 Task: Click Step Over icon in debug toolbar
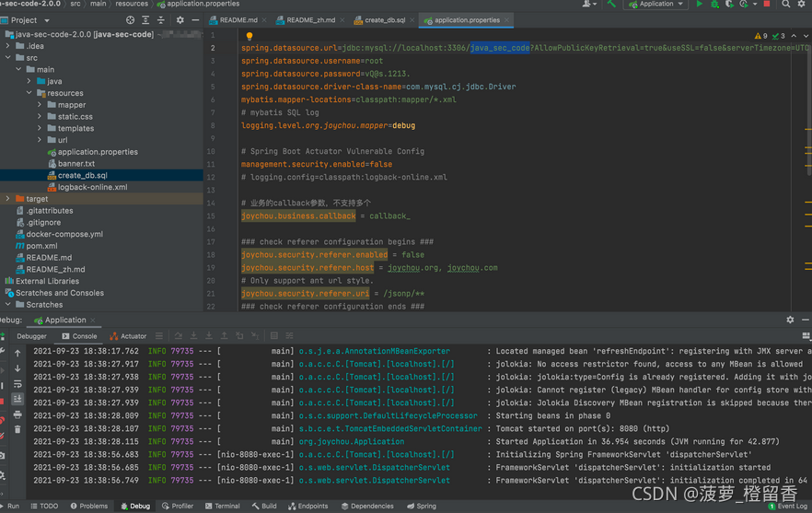179,336
